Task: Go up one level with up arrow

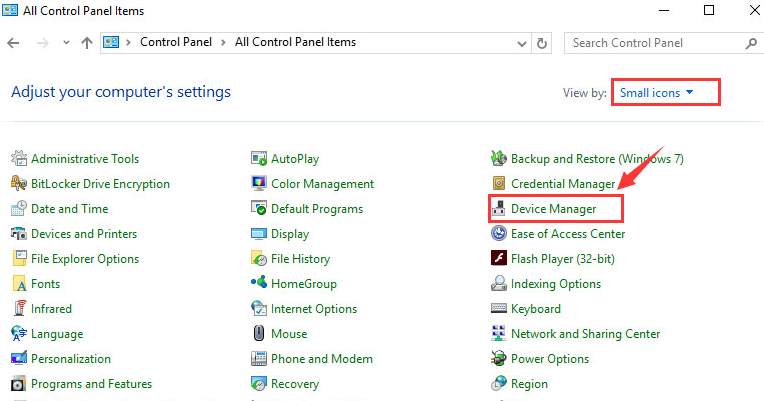Action: point(87,43)
